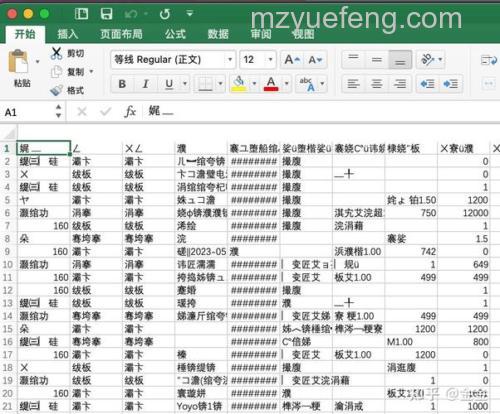Align cell text left
Screen dimensions: 500x414
coord(353,84)
